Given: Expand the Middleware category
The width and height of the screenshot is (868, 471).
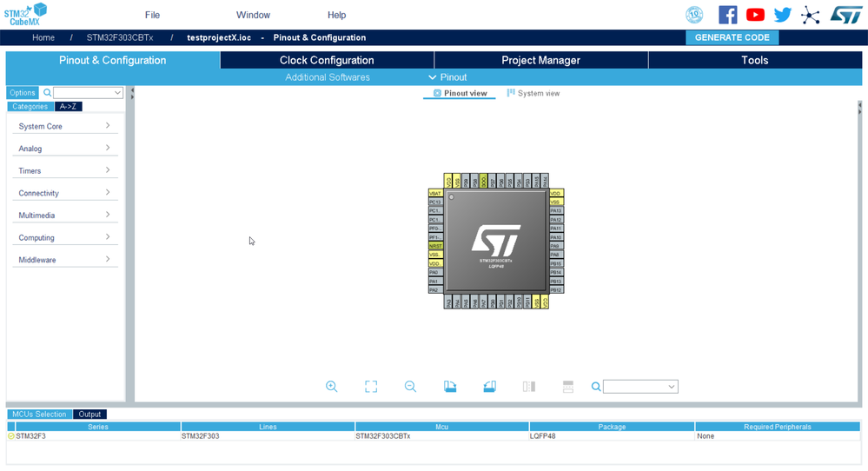Looking at the screenshot, I should [64, 260].
